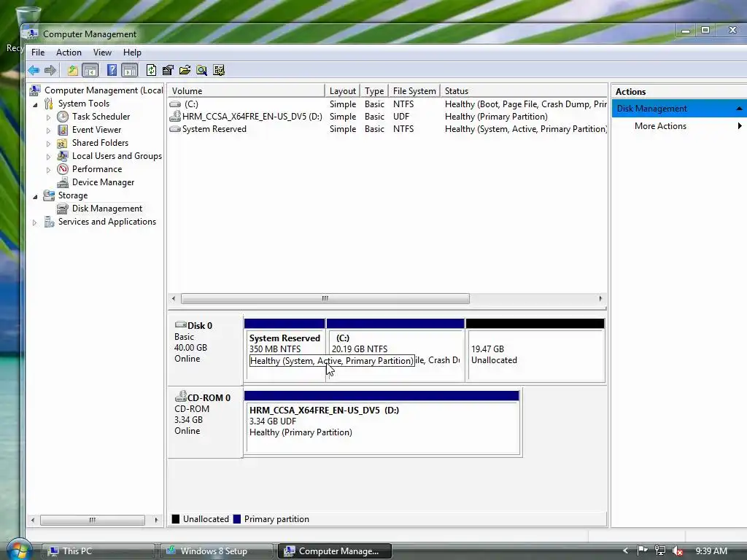Click the console tree horizontal scrollbar thumb
The image size is (747, 560).
point(93,520)
